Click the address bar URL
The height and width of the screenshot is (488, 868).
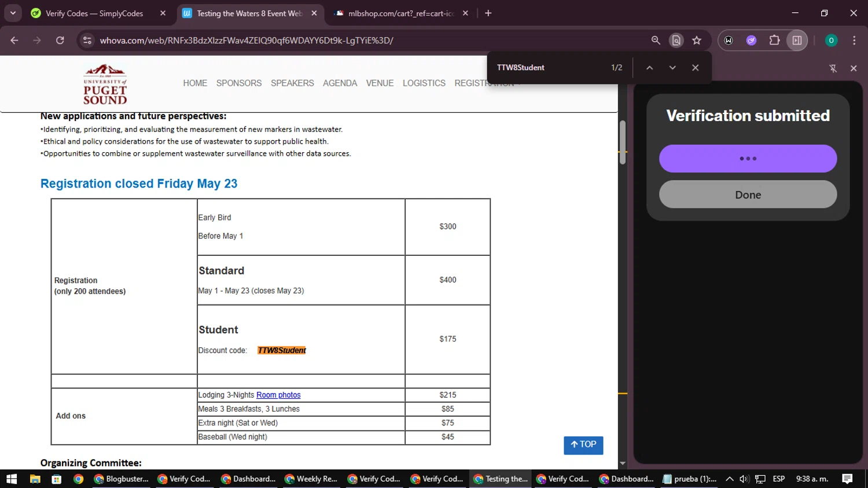pos(247,41)
